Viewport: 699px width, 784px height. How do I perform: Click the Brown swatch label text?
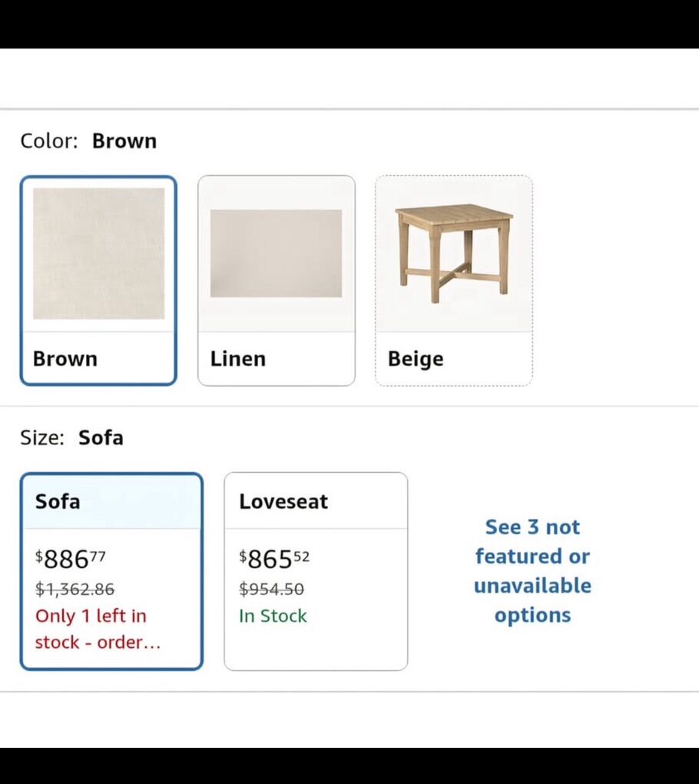pyautogui.click(x=65, y=359)
